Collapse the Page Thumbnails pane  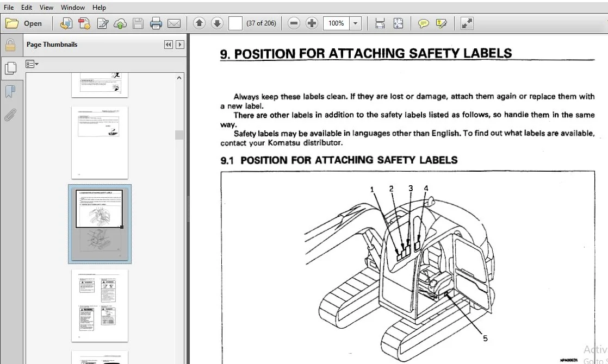click(x=168, y=45)
